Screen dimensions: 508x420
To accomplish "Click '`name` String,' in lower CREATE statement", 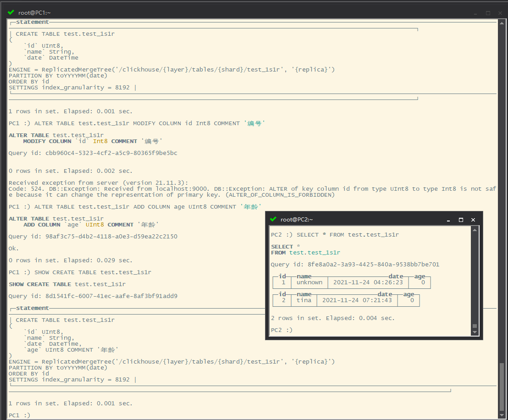I will (49, 337).
